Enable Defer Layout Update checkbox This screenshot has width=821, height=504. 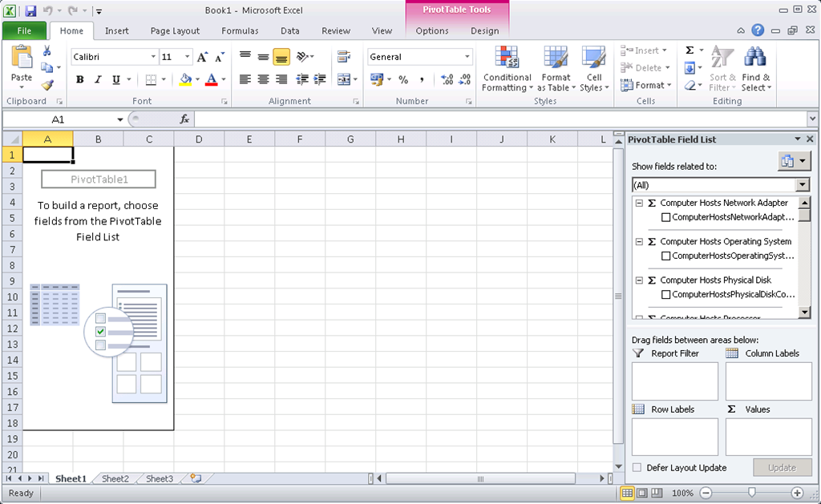coord(637,468)
